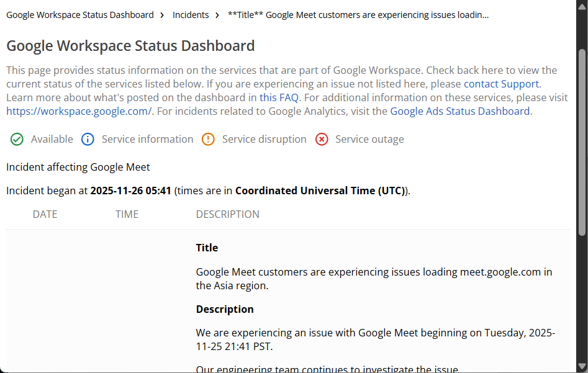This screenshot has height=373, width=588.
Task: Click the green Available status icon
Action: (x=17, y=139)
